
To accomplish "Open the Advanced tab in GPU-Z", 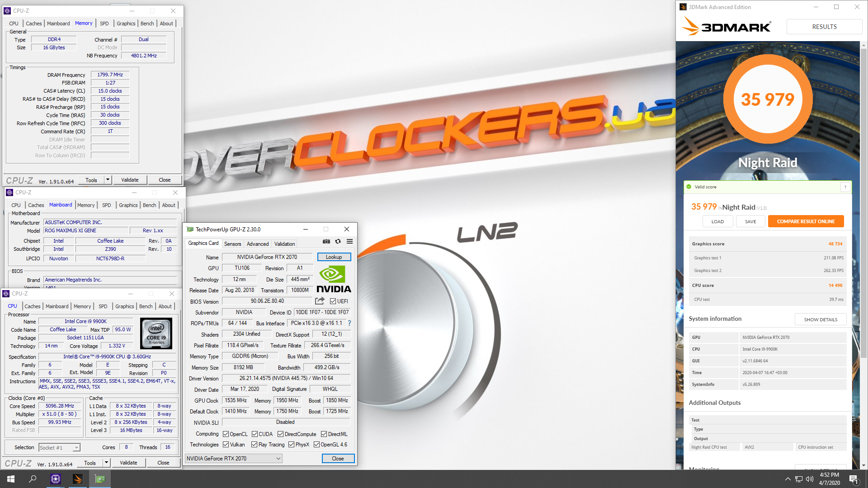I will pos(258,244).
